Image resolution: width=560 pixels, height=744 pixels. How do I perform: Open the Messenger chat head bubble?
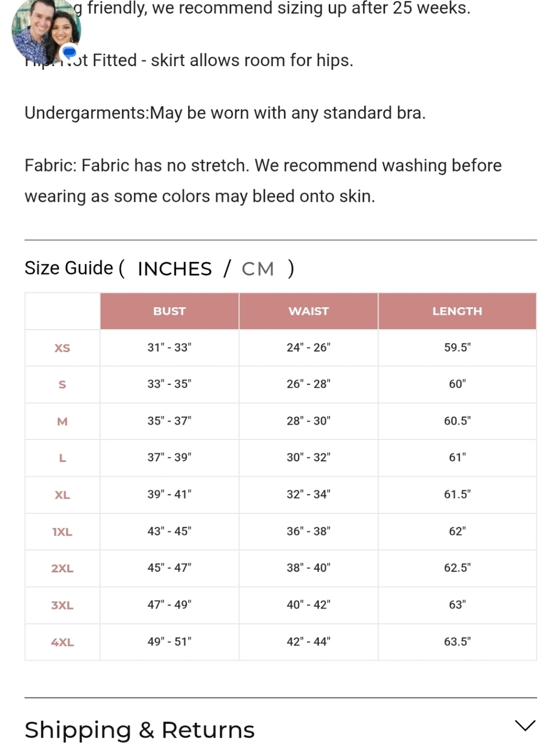click(x=45, y=31)
